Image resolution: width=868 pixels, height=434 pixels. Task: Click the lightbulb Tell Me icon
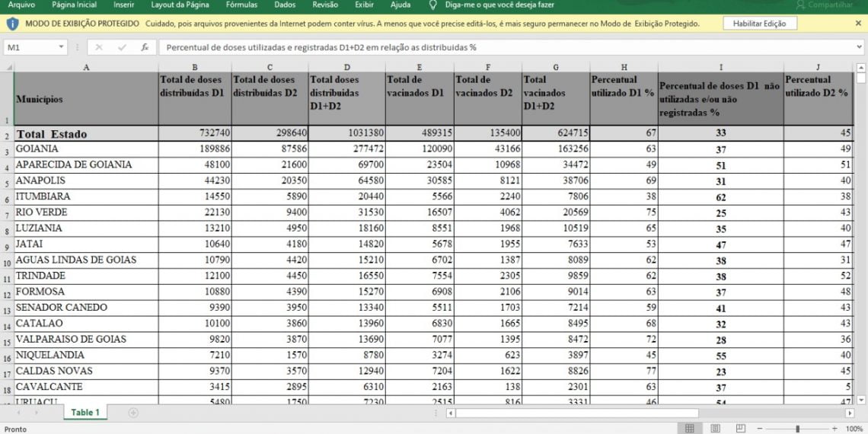tap(433, 5)
